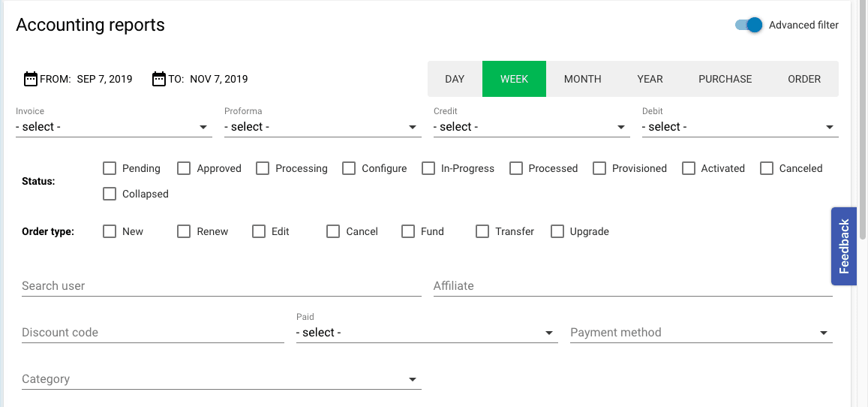
Task: Switch to the MONTH tab
Action: point(582,79)
